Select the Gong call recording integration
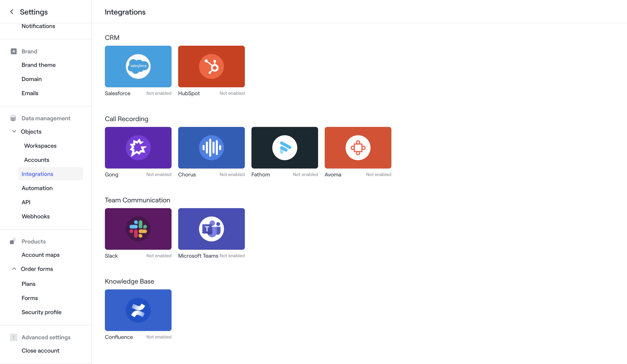 point(138,148)
